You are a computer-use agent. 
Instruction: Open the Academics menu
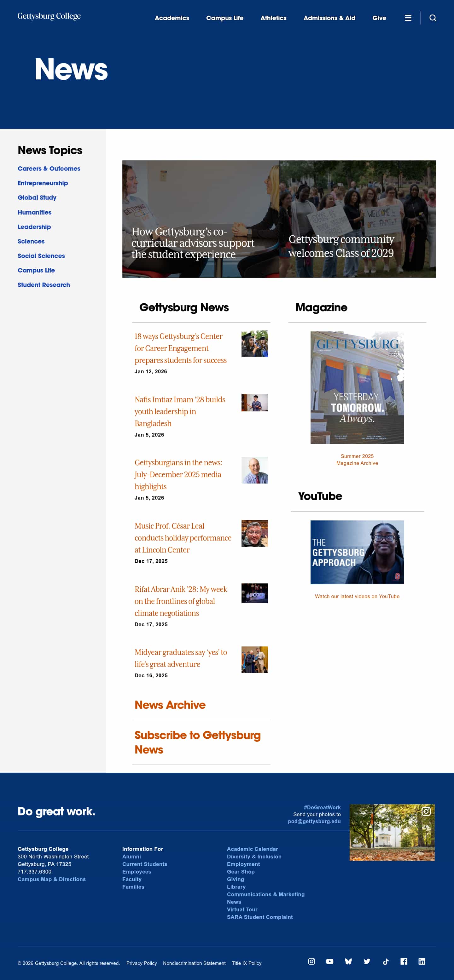coord(172,18)
